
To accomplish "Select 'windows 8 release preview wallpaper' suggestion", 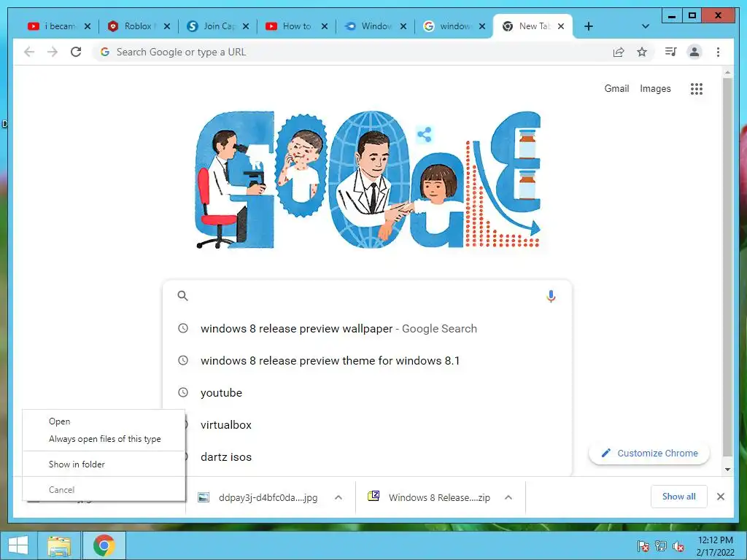I will [x=367, y=329].
